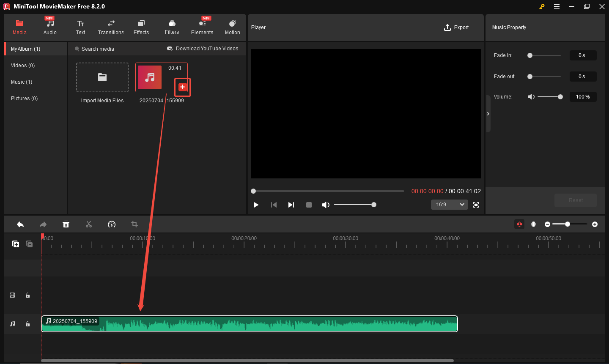This screenshot has width=609, height=364.
Task: Go to previous frame
Action: (274, 205)
